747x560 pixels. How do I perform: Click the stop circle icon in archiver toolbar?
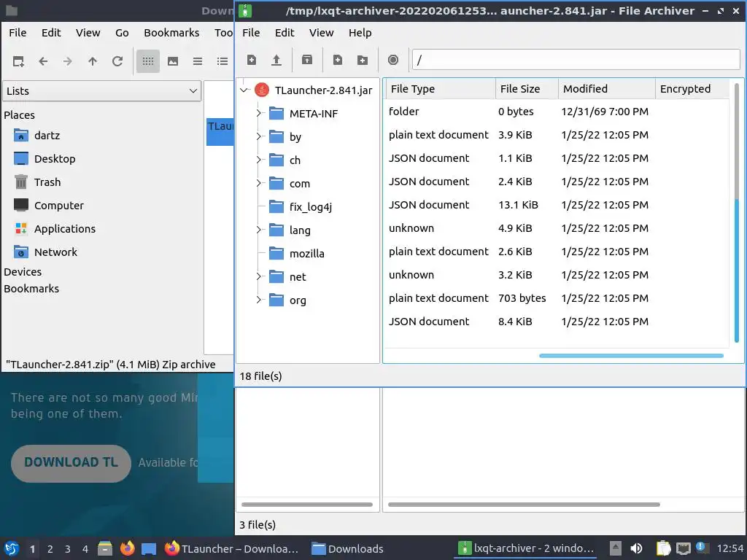pos(393,60)
